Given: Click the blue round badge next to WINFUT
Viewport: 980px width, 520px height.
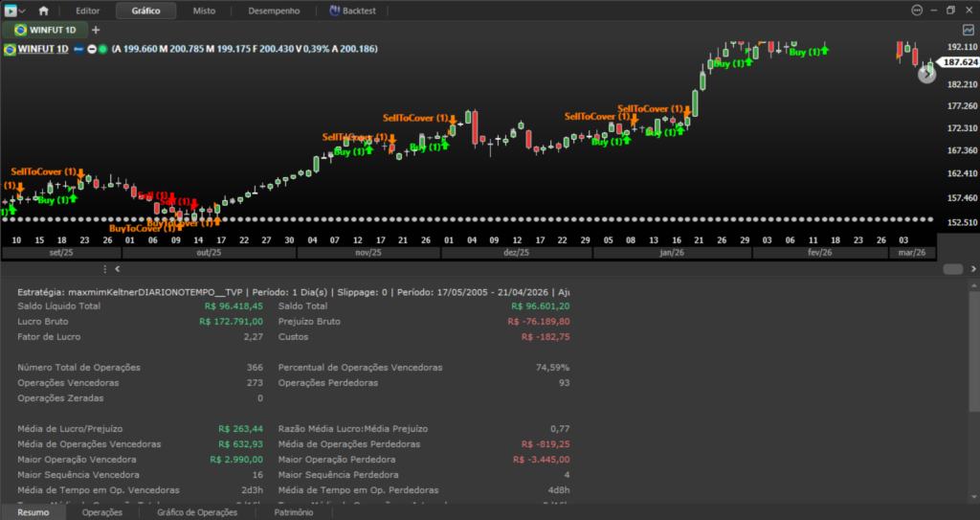Looking at the screenshot, I should (x=78, y=50).
